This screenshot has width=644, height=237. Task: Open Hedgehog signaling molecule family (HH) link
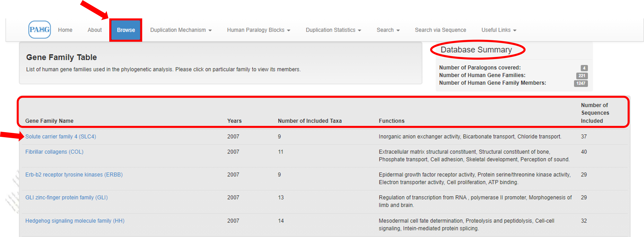point(75,221)
